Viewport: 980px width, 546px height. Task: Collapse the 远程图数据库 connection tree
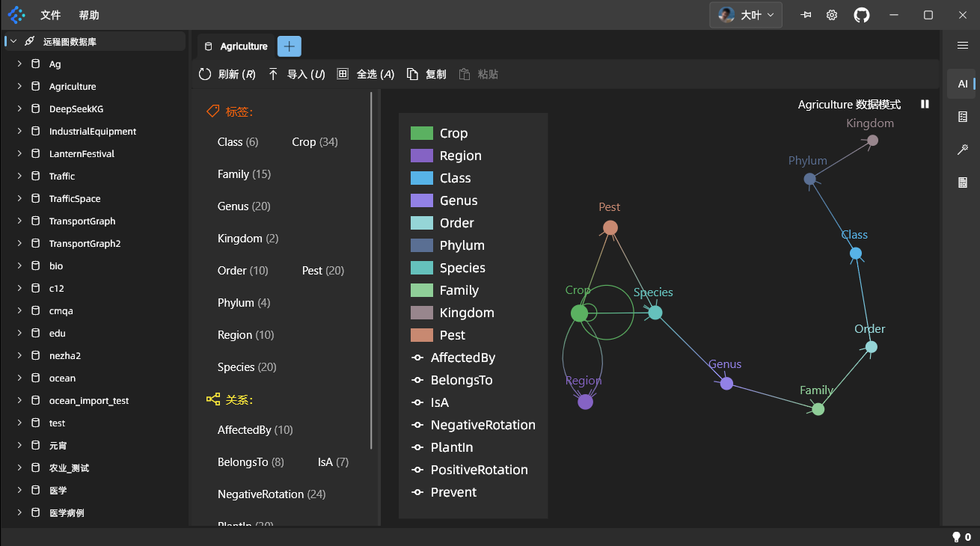click(13, 41)
